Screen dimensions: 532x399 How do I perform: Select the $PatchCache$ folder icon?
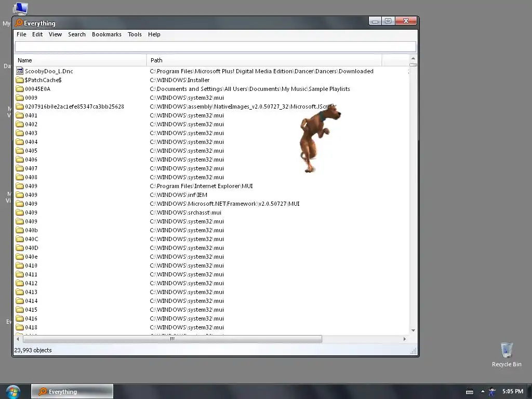point(20,80)
